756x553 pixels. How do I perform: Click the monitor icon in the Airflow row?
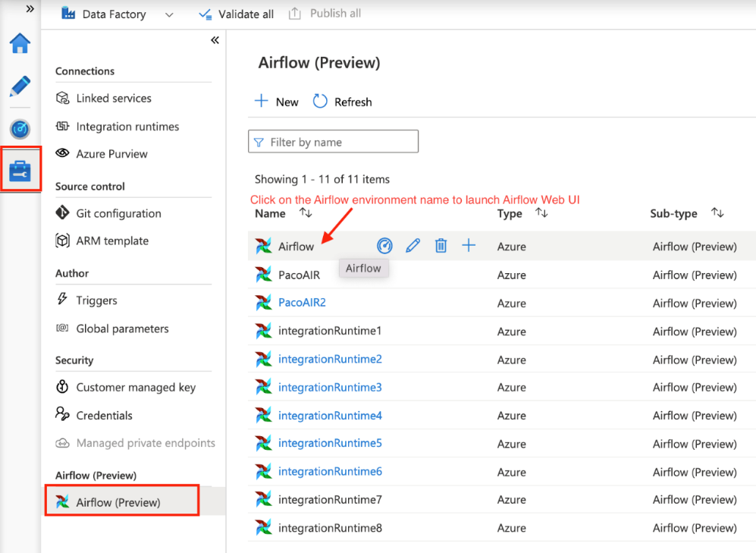tap(384, 246)
